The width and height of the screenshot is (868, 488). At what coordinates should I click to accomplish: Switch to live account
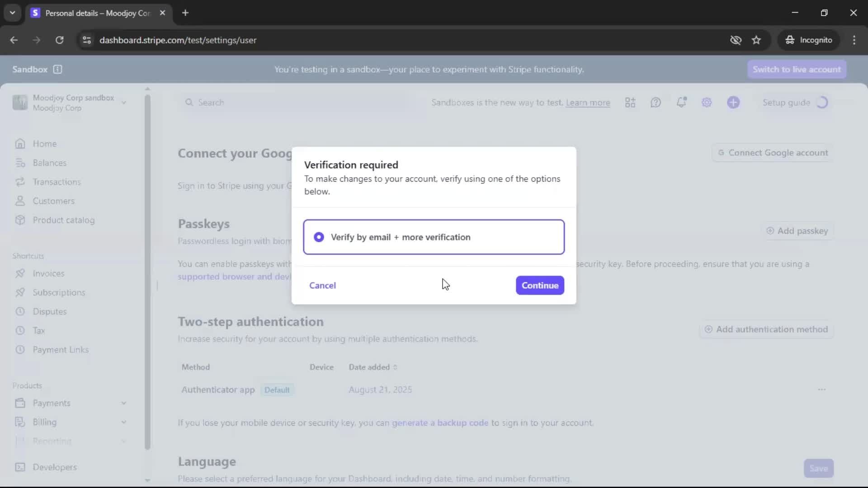click(797, 70)
